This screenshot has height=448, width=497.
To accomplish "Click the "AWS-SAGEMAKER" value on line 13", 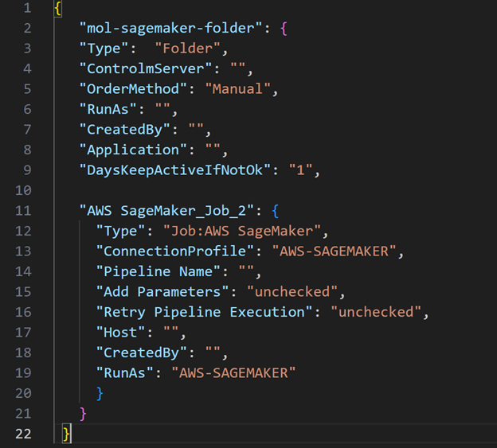I will point(334,251).
